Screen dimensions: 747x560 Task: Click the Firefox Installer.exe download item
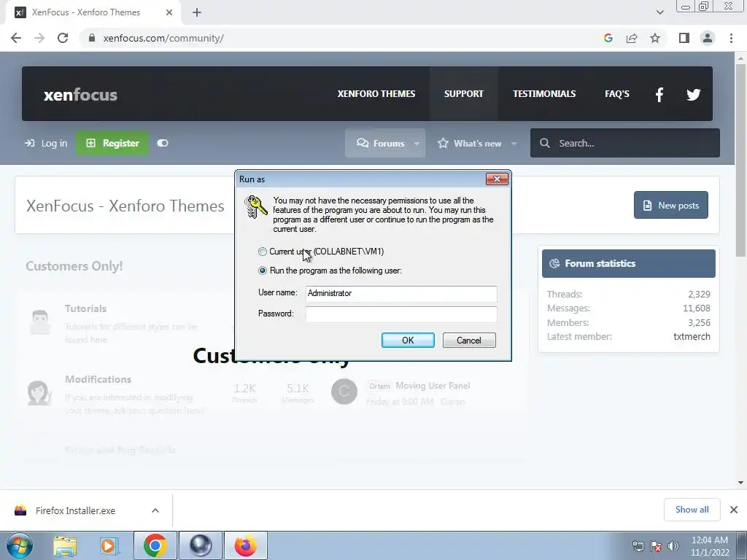[x=75, y=510]
